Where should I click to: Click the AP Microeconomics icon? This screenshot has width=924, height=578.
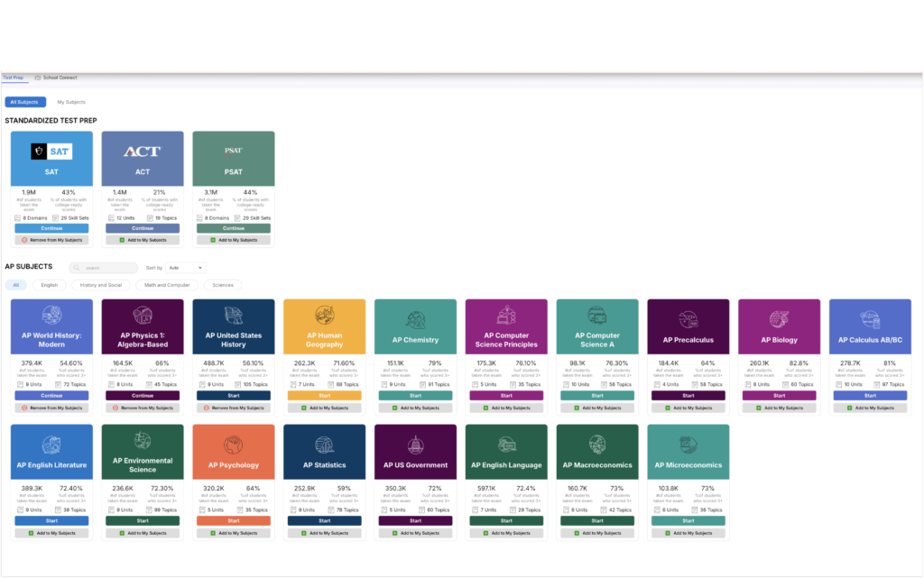point(688,445)
